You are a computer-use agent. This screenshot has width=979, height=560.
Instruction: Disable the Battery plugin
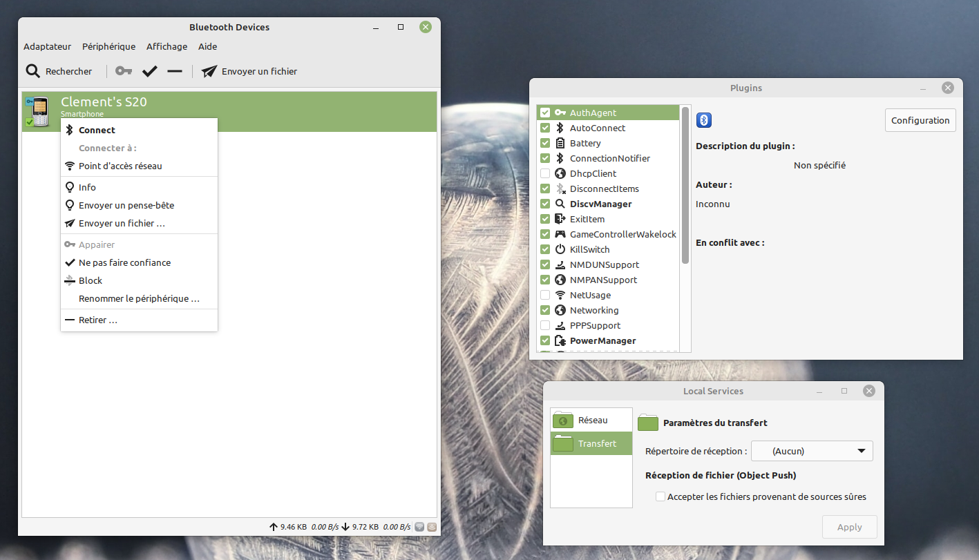[545, 143]
